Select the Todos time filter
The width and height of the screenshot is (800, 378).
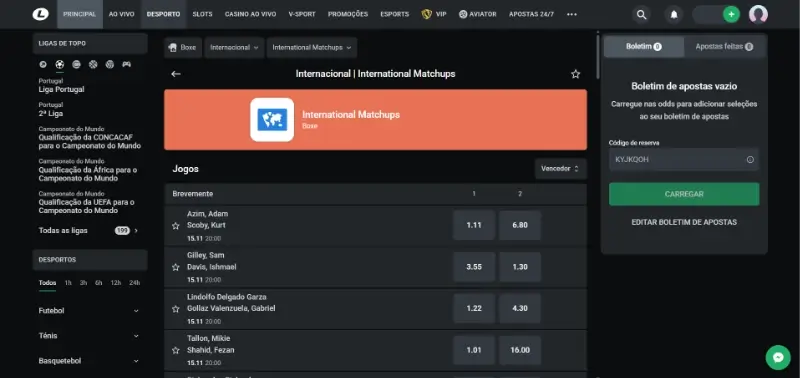[47, 283]
